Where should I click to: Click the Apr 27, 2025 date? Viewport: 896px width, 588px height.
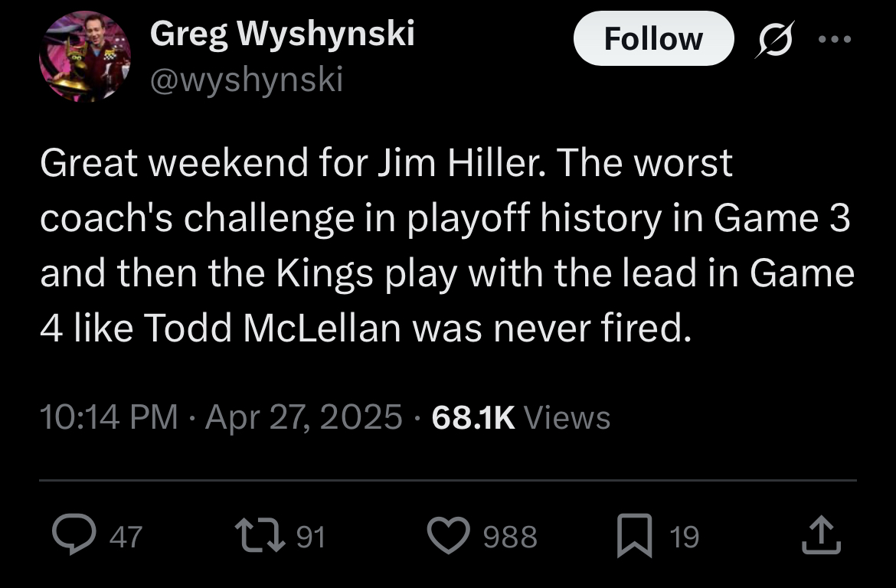(304, 416)
